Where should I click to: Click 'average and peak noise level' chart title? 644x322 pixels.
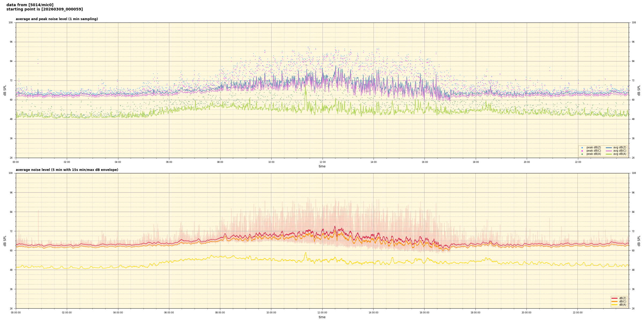[57, 19]
